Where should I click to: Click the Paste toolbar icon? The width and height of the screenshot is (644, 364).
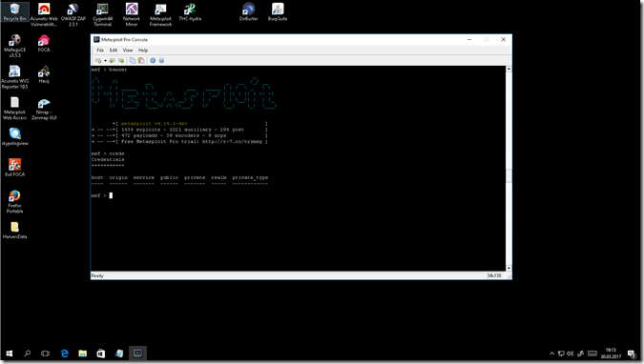(141, 61)
